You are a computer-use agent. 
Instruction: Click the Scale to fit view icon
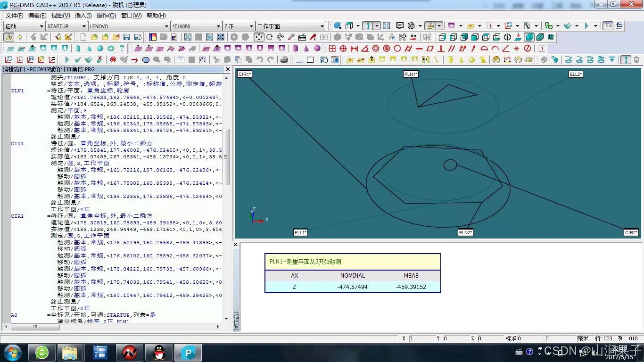187,37
